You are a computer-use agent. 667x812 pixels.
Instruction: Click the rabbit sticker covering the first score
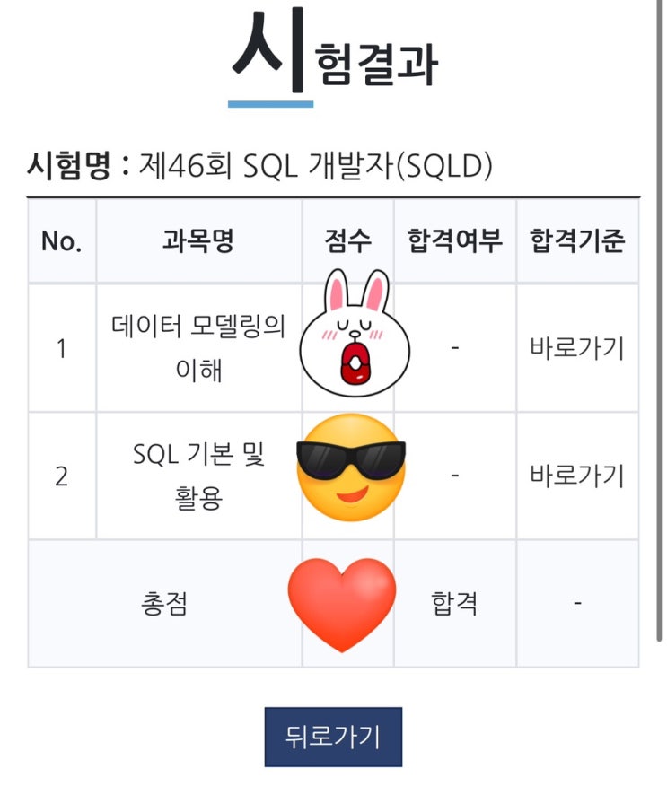pos(354,331)
